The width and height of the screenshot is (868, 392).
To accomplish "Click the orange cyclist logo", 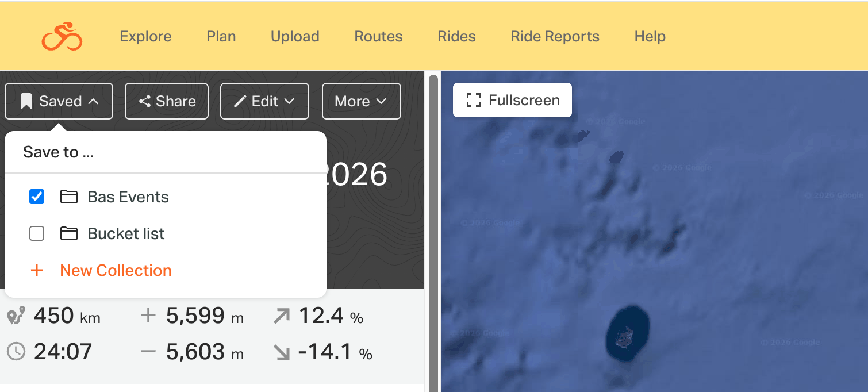I will tap(62, 36).
